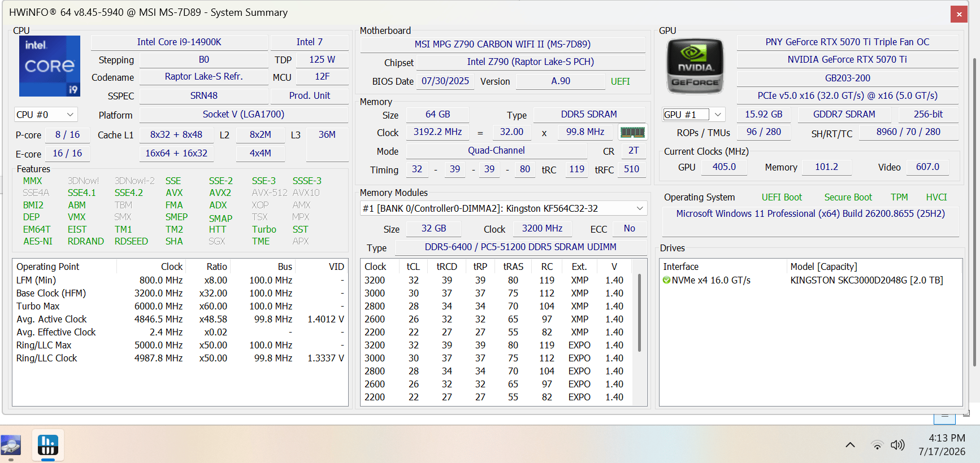Click the 3192.2 MHz memory clock value

point(437,132)
